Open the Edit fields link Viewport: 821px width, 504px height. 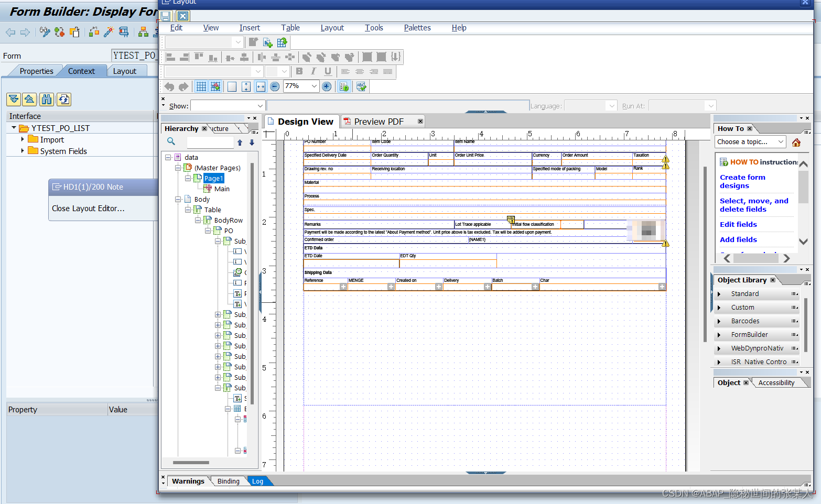click(738, 224)
